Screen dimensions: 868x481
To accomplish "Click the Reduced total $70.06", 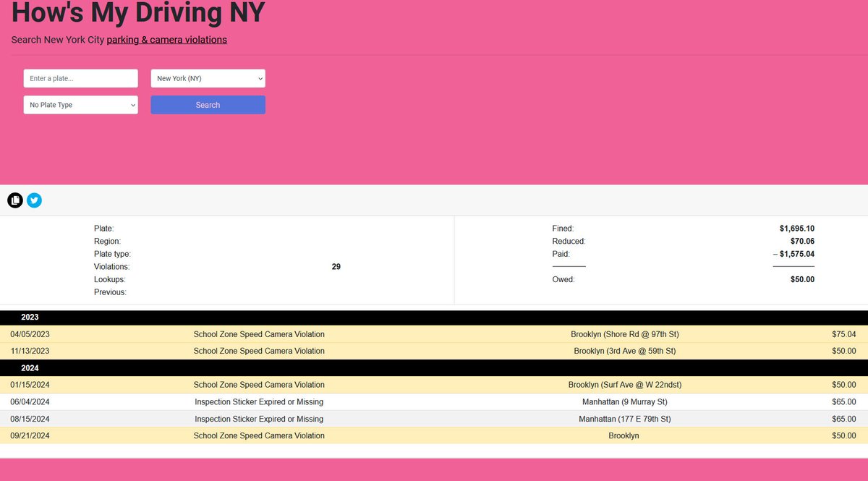I will coord(802,241).
